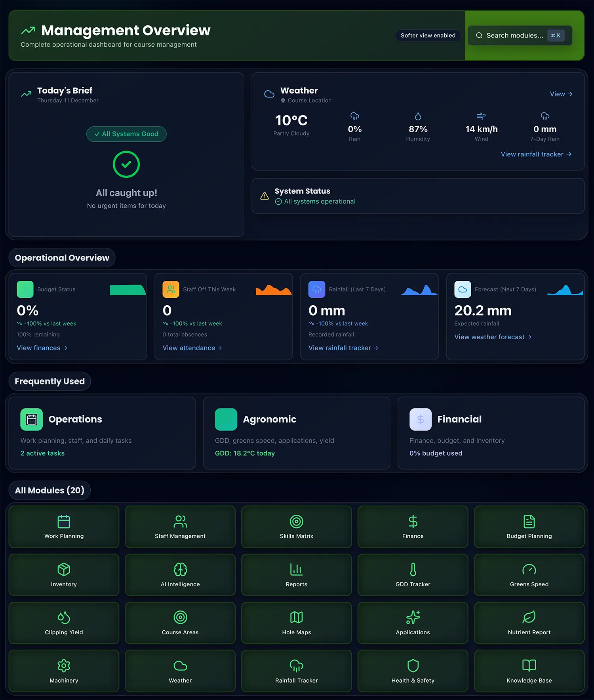
Task: Open the Hole Maps module
Action: (x=296, y=623)
